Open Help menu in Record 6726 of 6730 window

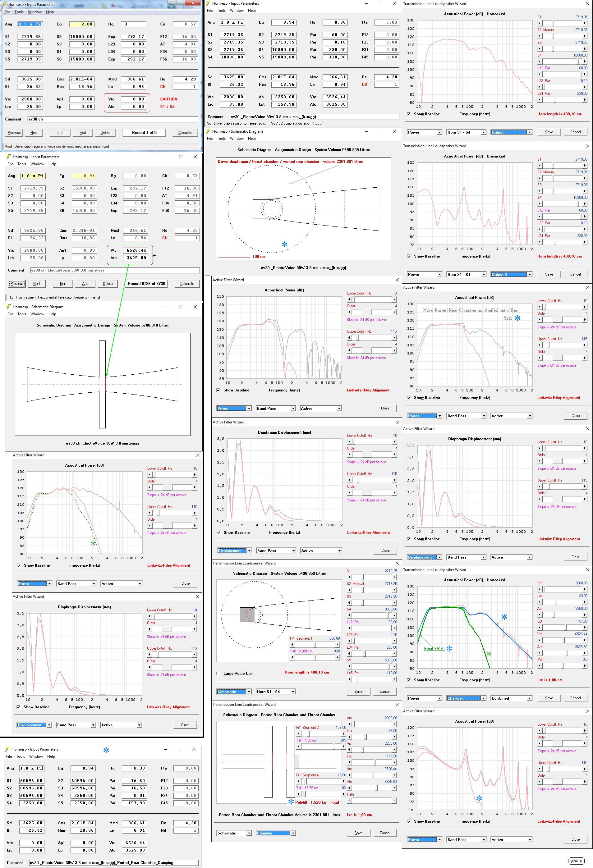(52, 164)
